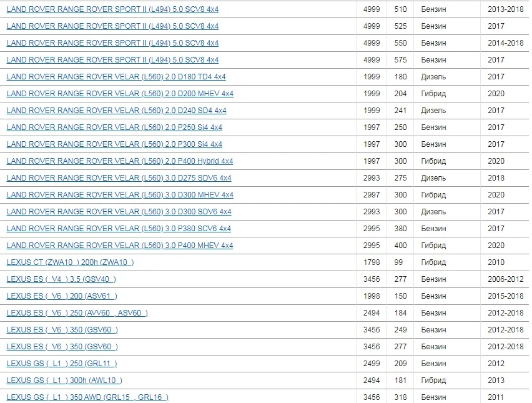Screen dimensions: 532x403
Task: Click the Бензин cell in Velar P250 Si4 row
Action: 433,127
